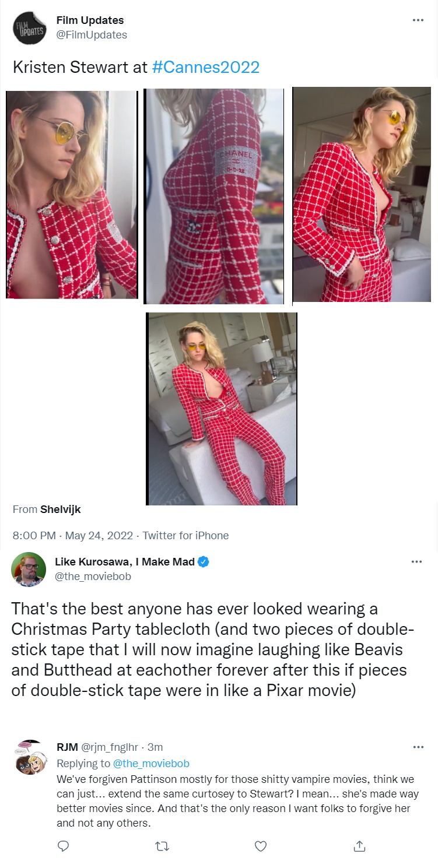Open more options on RJM's reply
This screenshot has height=868, width=438.
(417, 747)
